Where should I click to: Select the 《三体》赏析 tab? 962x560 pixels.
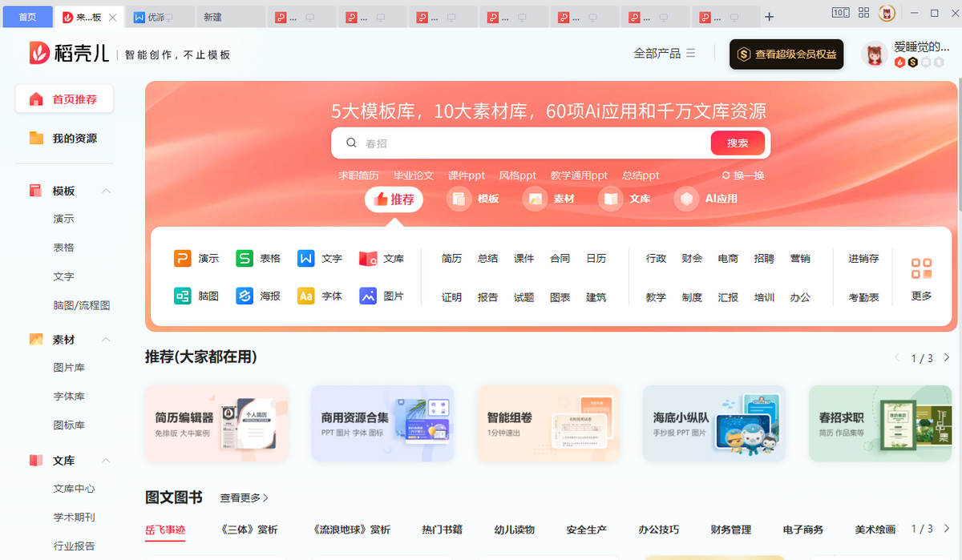coord(249,530)
